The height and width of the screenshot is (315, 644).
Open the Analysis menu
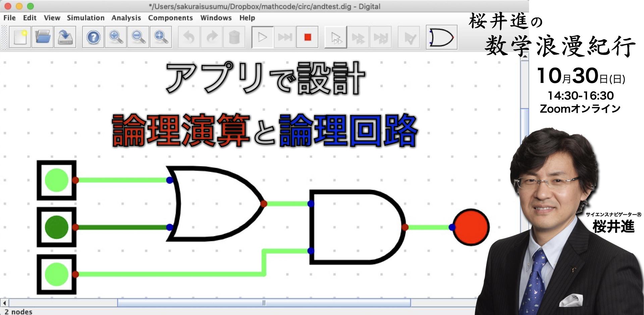[126, 18]
